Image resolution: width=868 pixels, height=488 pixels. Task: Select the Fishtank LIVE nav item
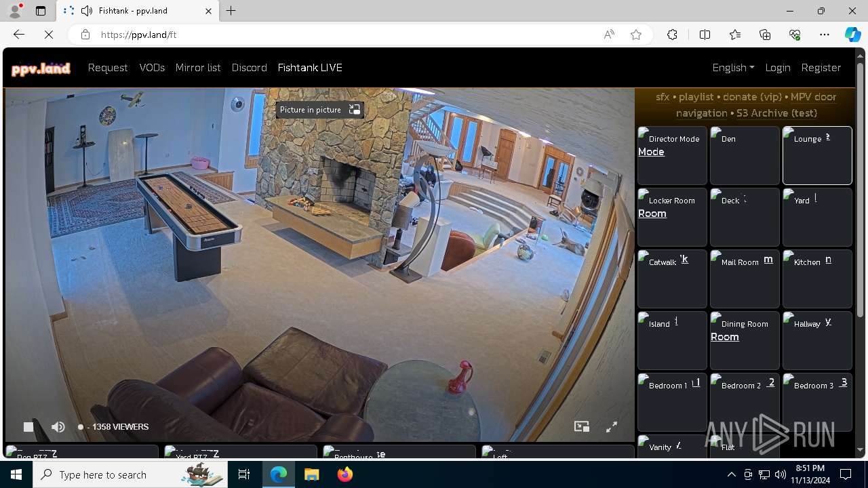(x=310, y=68)
